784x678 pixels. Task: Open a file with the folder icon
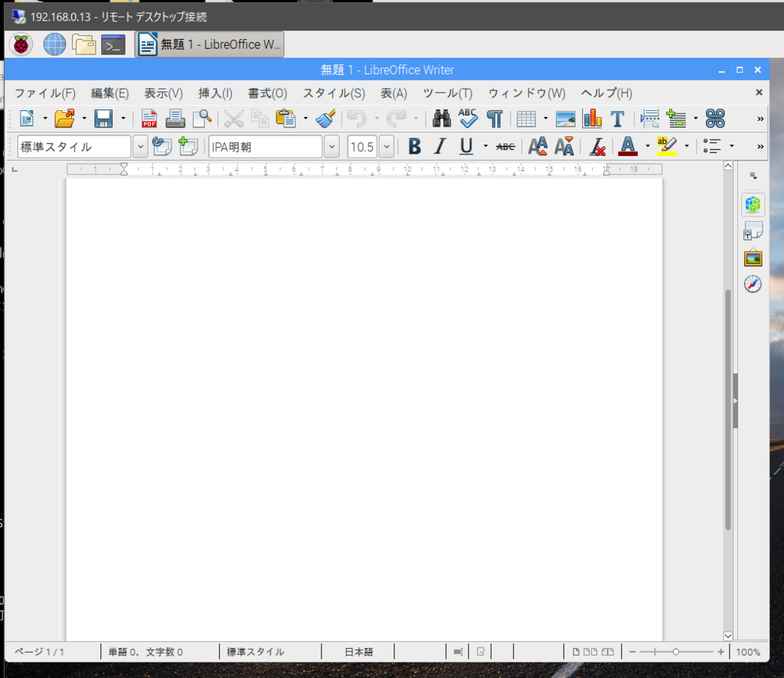coord(64,119)
